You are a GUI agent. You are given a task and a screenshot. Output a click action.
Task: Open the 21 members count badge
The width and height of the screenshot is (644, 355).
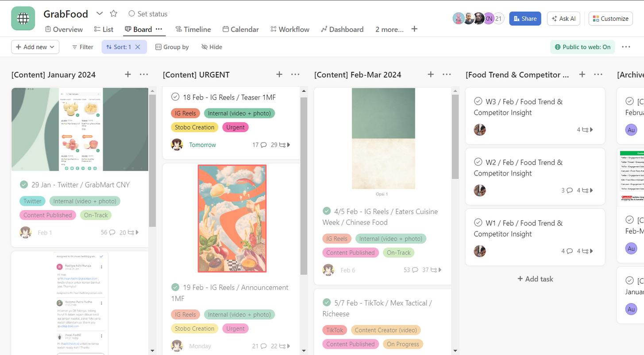click(x=499, y=19)
